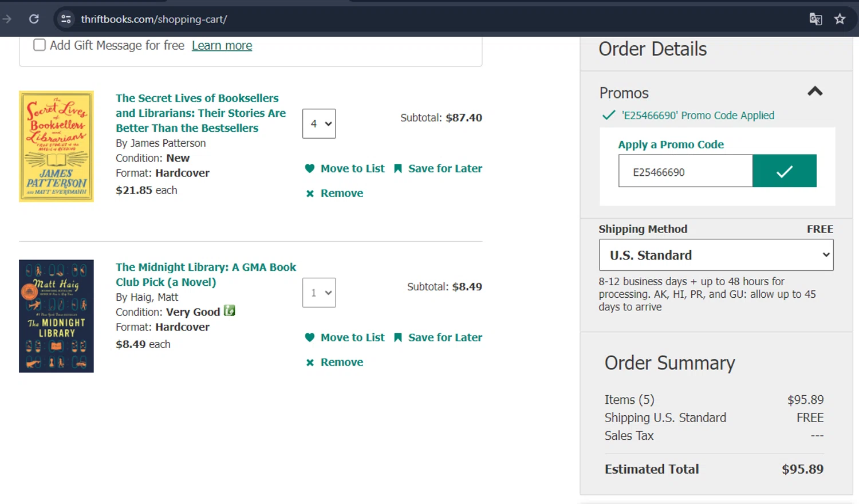Click By James Patterson author text

pos(160,143)
